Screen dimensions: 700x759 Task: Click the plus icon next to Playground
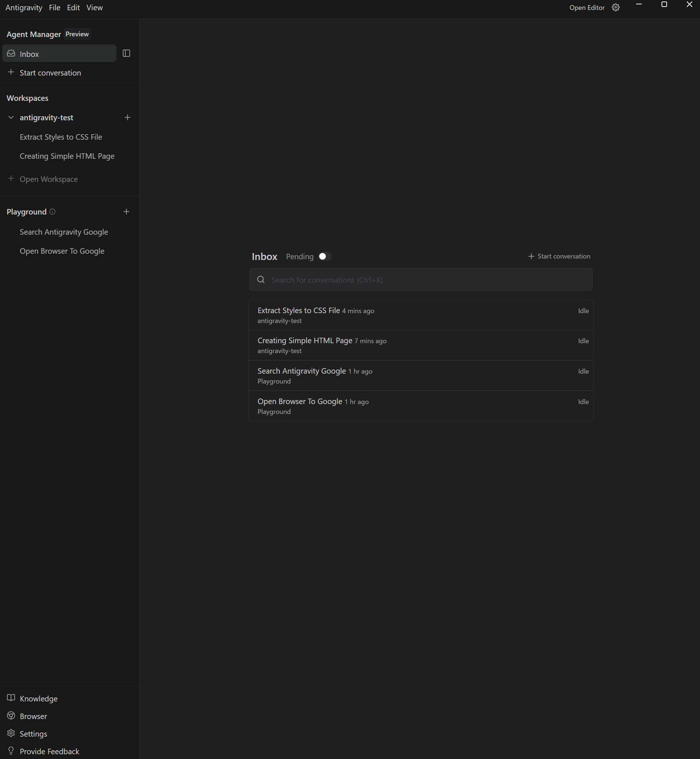click(x=126, y=212)
